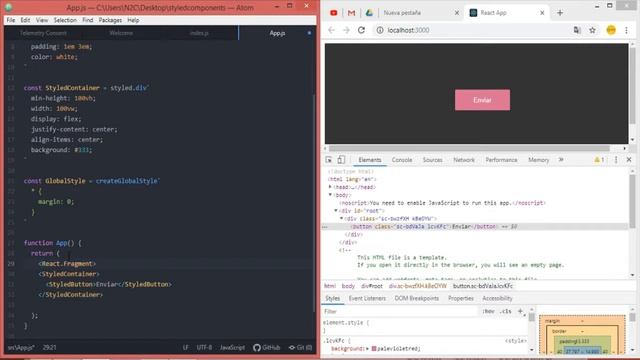Select the Elements tab in DevTools
Image resolution: width=640 pixels, height=360 pixels.
[x=370, y=160]
